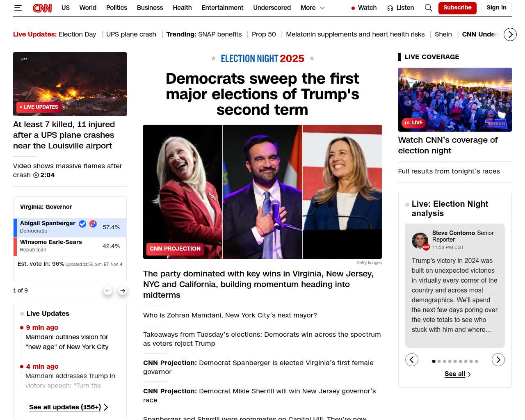Expand See all analysis posts
This screenshot has height=420, width=525.
click(x=458, y=374)
